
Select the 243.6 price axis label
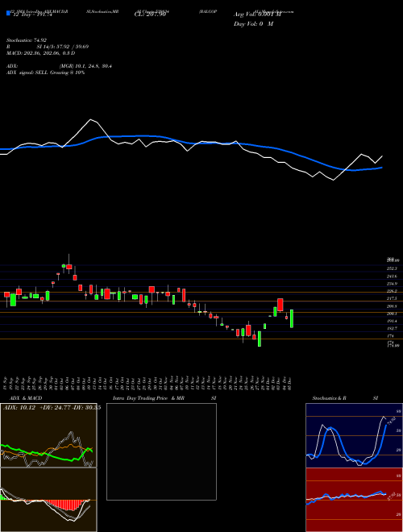(392, 276)
